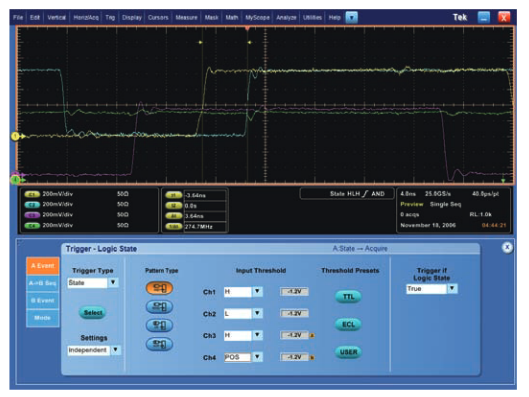This screenshot has height=397, width=529.
Task: Expand the Trigger Type State dropdown
Action: pyautogui.click(x=113, y=282)
